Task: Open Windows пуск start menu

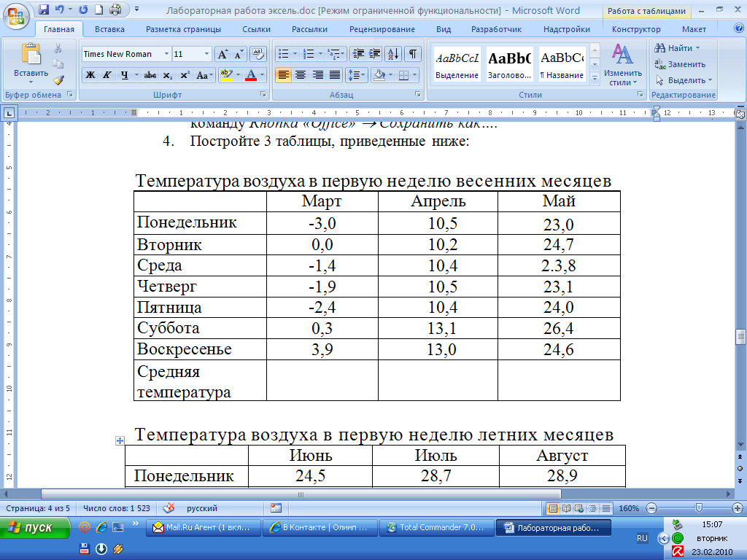Action: [35, 528]
